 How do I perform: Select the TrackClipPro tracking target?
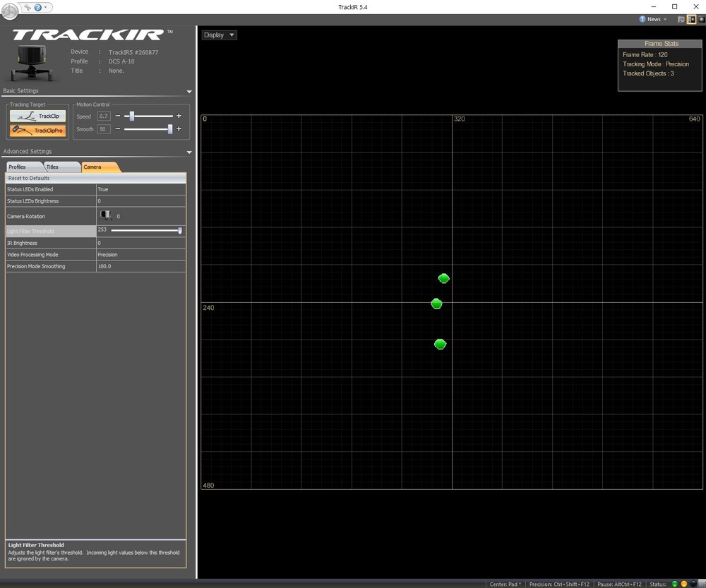pos(38,131)
